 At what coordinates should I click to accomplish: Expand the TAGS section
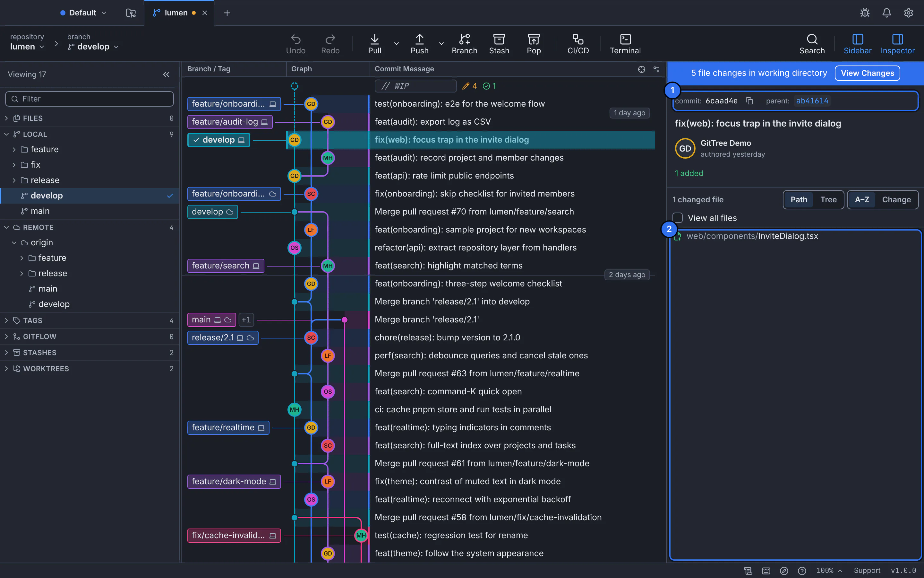(89, 320)
